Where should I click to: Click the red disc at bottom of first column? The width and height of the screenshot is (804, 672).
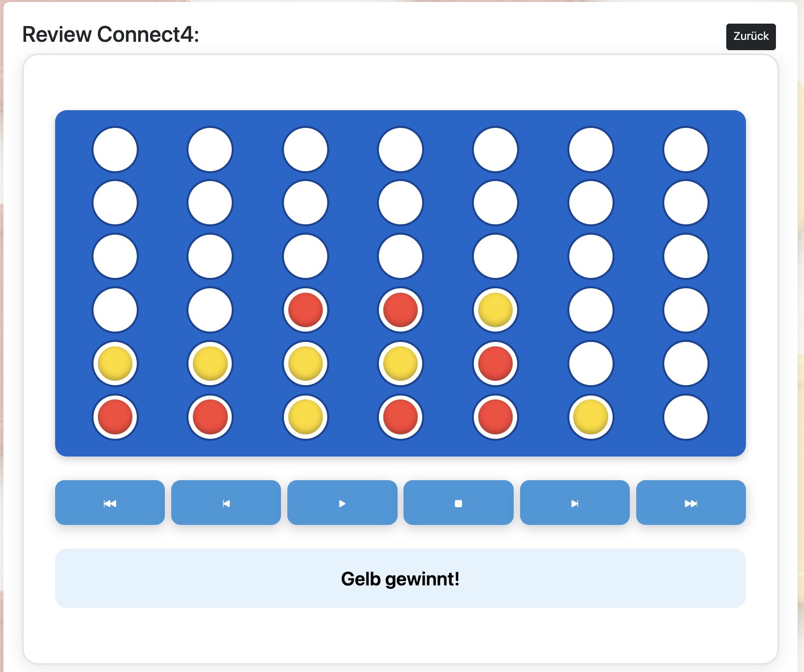tap(115, 417)
